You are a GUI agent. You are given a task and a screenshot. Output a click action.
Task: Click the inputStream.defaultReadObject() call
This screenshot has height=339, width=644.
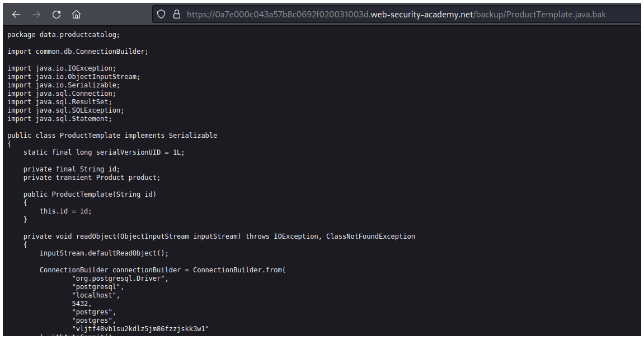pyautogui.click(x=104, y=253)
